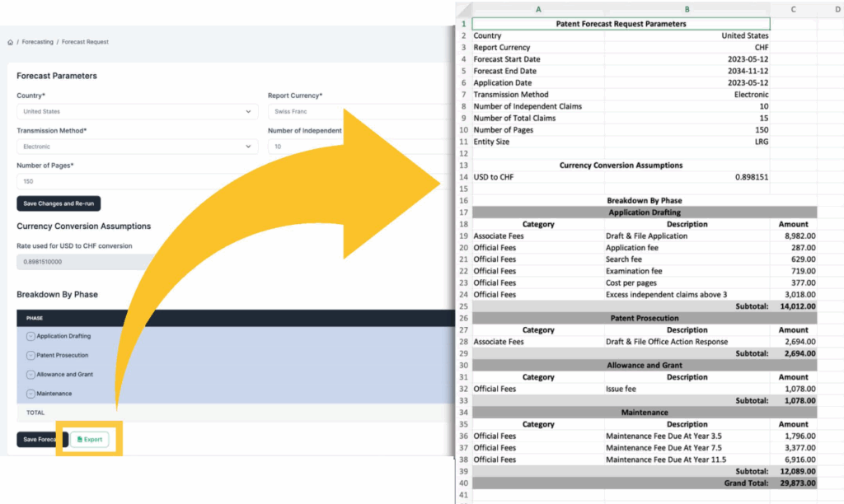Select spreadsheet column B header
Viewport: 844px width, 504px height.
point(687,10)
